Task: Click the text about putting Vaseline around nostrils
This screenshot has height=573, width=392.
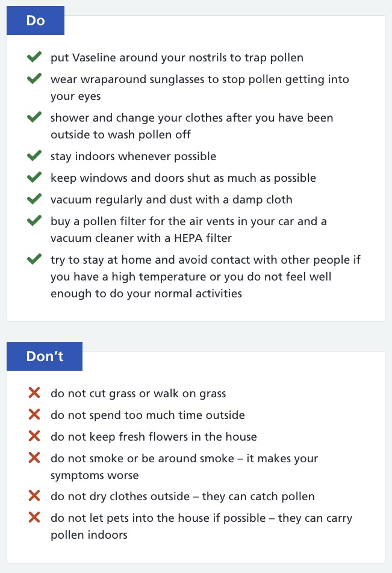Action: 177,58
